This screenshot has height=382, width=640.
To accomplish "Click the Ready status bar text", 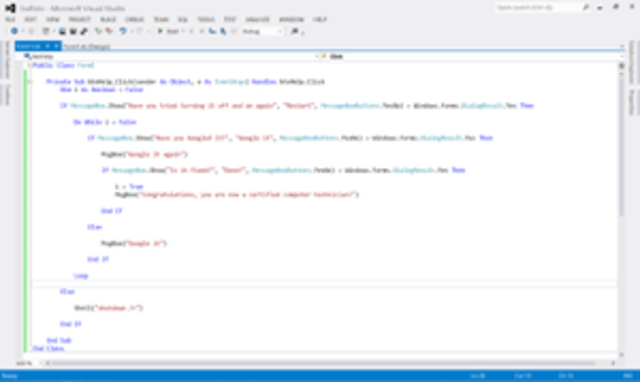I will pos(10,376).
